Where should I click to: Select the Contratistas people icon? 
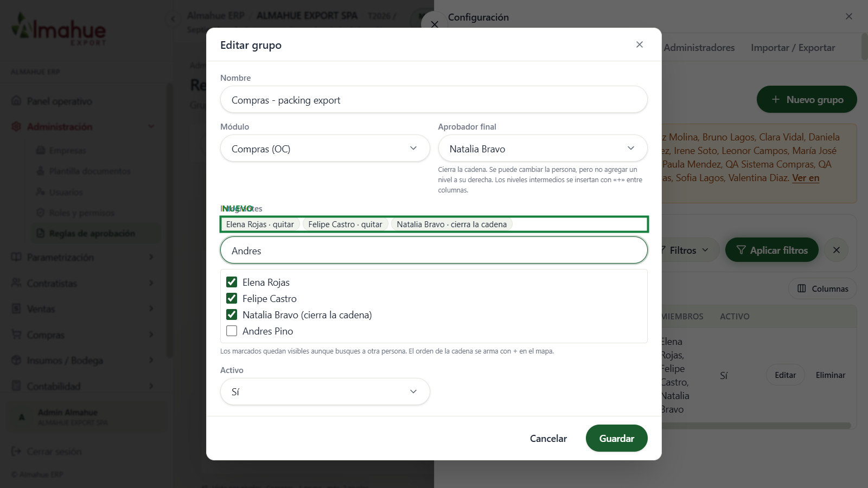point(16,283)
